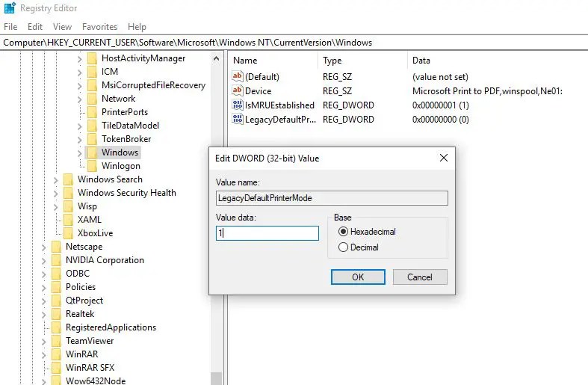Expand the Netscape key
The height and width of the screenshot is (385, 588).
click(43, 247)
